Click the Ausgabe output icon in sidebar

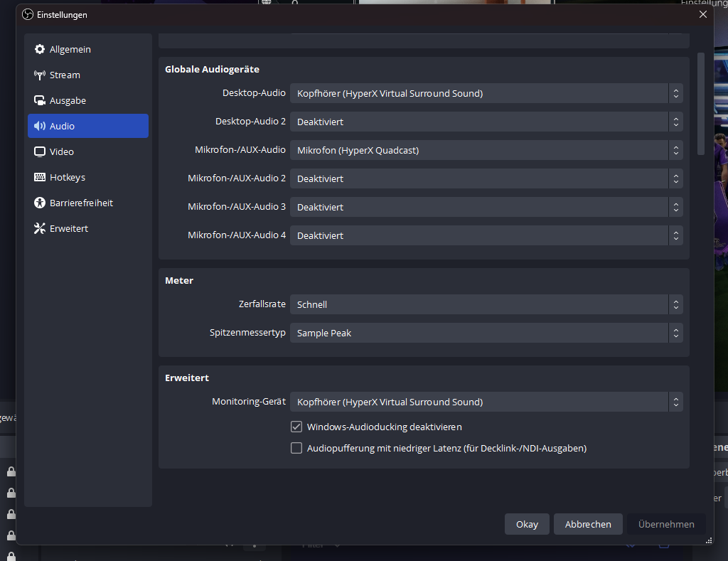tap(40, 101)
